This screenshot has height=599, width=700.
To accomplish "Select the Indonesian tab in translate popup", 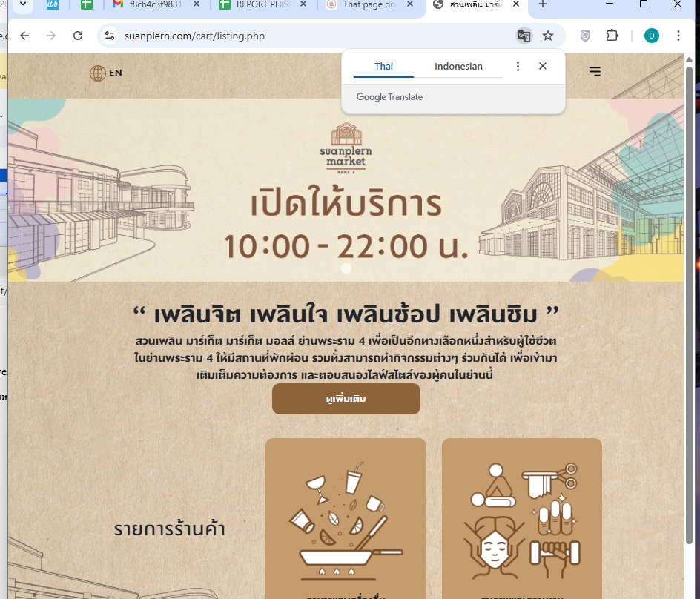I will (458, 67).
